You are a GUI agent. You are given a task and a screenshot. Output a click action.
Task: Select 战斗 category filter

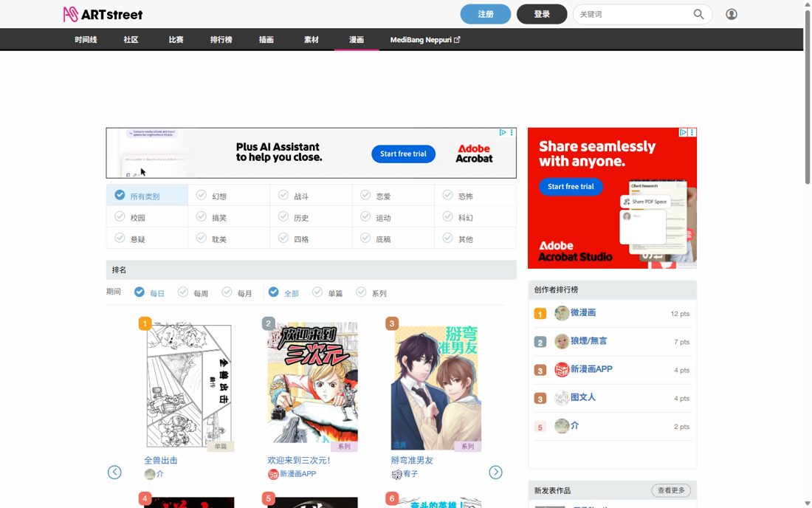click(312, 196)
